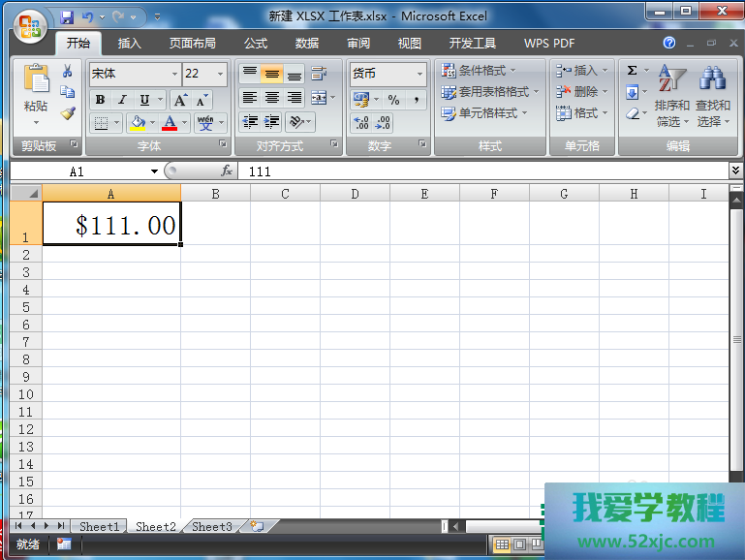Switch to the 插入 ribbon tab

129,44
